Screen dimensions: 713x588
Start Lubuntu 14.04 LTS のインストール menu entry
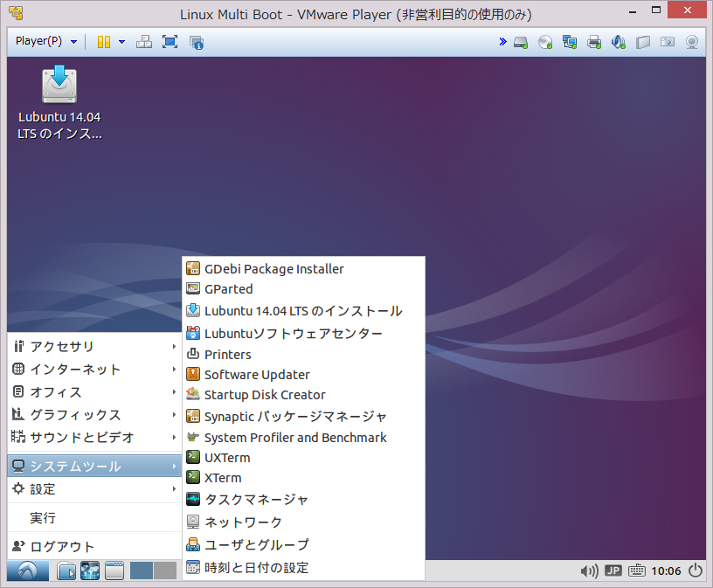coord(303,310)
